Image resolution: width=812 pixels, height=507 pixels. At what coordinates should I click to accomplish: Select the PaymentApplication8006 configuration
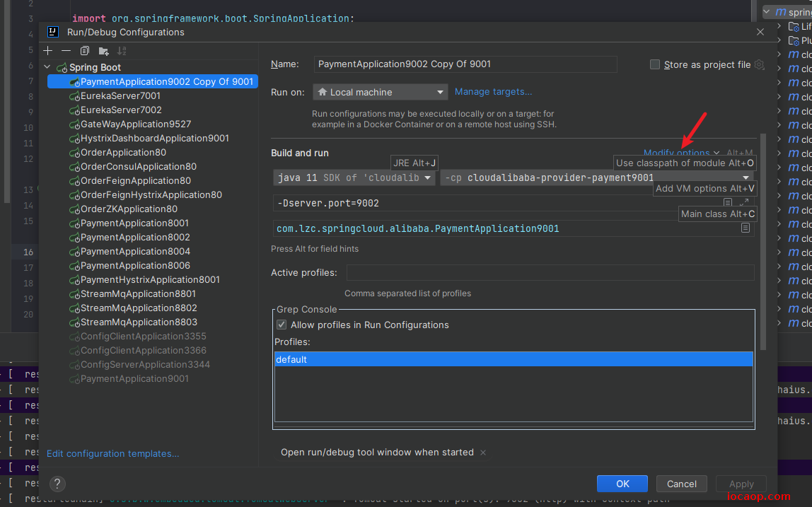coord(135,266)
